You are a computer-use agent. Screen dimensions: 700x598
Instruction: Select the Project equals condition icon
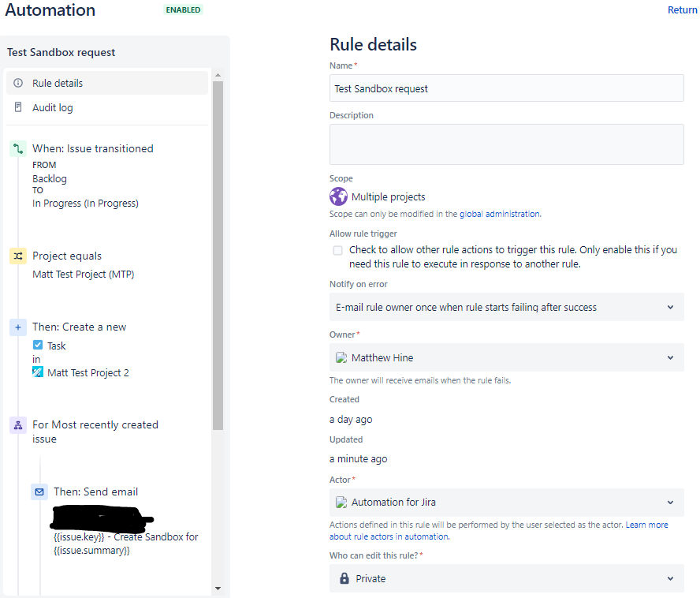coord(18,256)
